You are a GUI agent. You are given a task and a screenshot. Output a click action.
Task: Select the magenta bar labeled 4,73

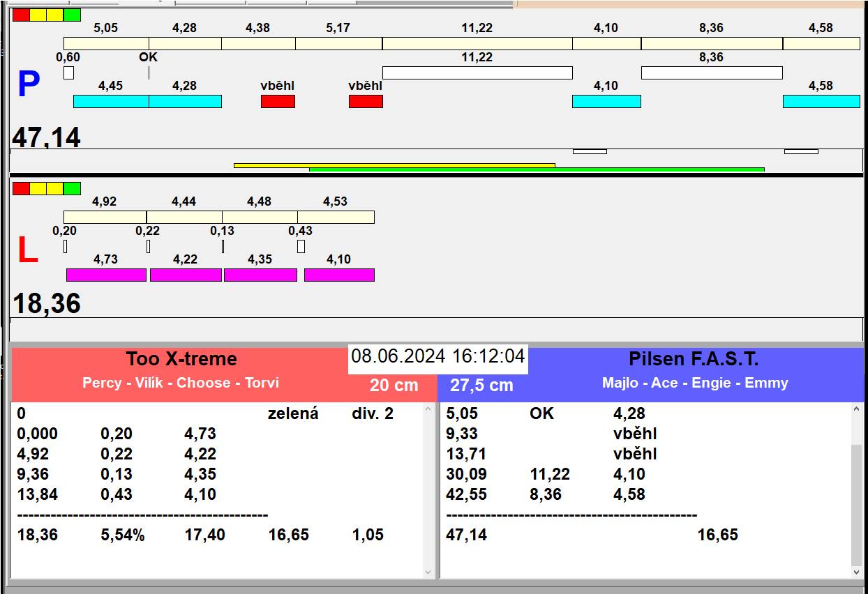106,275
